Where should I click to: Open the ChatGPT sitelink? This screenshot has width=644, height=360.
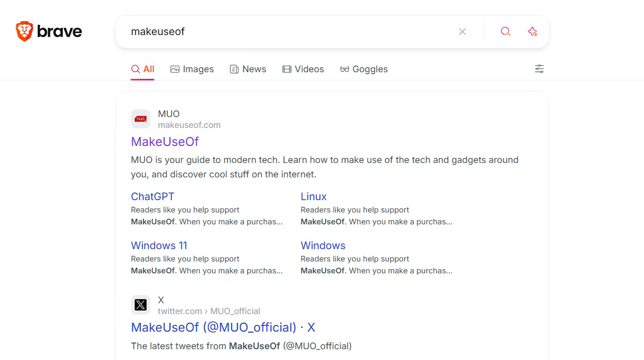tap(152, 197)
